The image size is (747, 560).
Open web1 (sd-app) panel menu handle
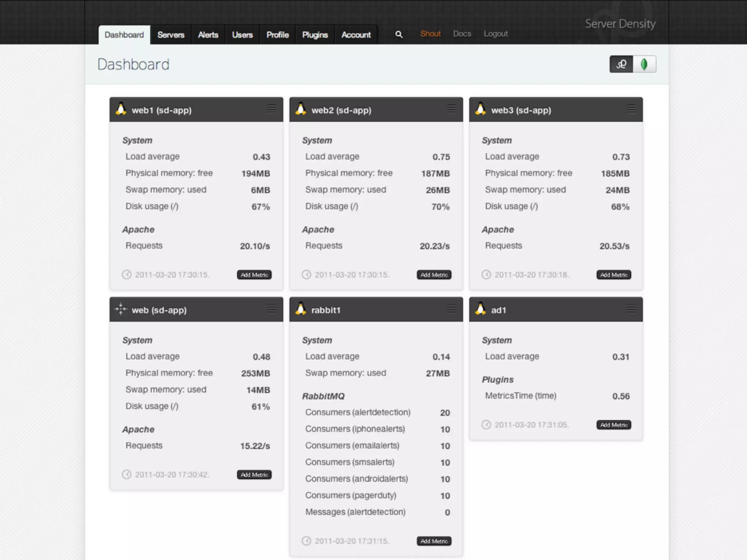271,108
